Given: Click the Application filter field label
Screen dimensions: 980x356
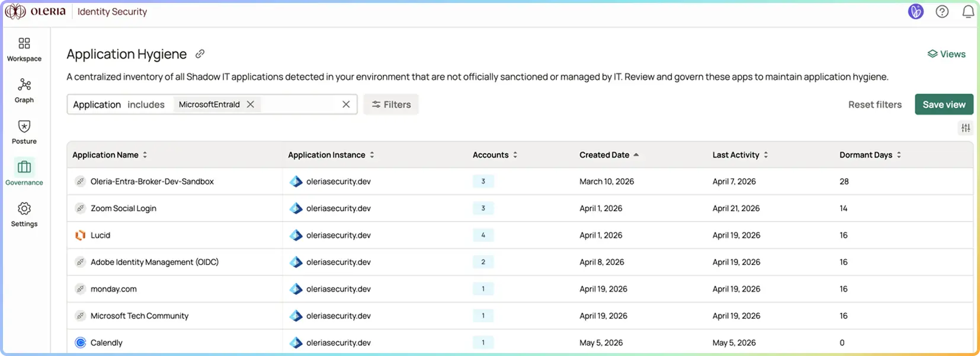Looking at the screenshot, I should 97,104.
